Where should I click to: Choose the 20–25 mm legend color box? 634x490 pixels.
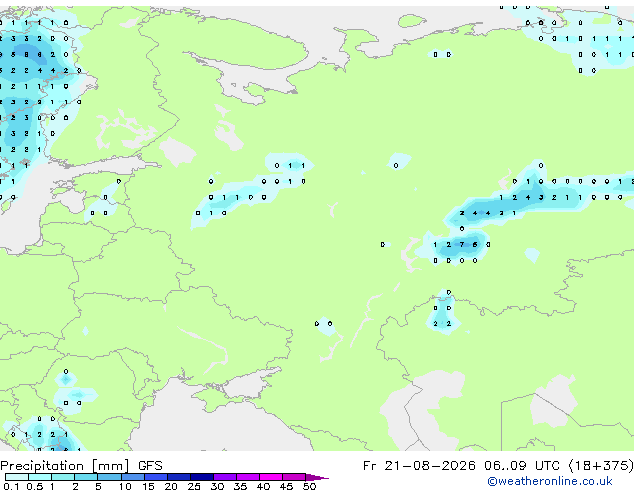click(178, 477)
